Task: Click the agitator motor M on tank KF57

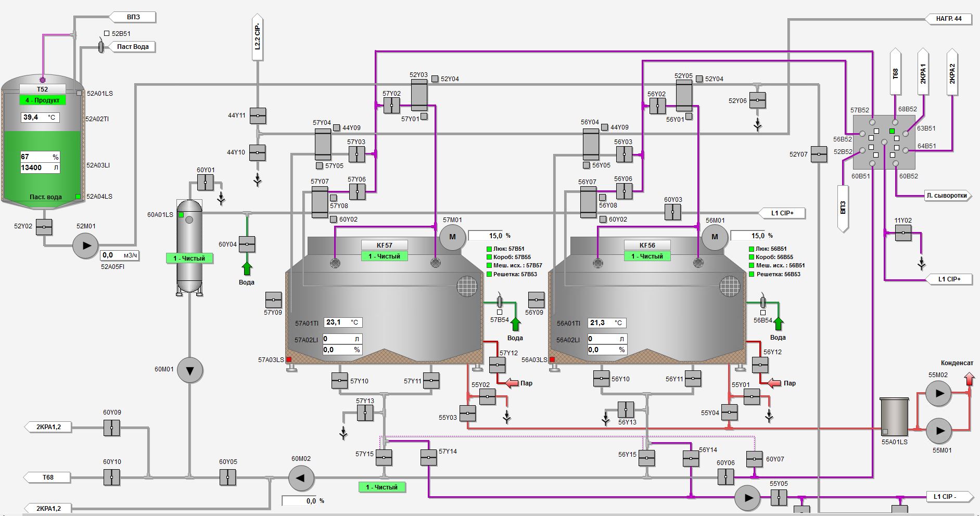Action: [453, 237]
